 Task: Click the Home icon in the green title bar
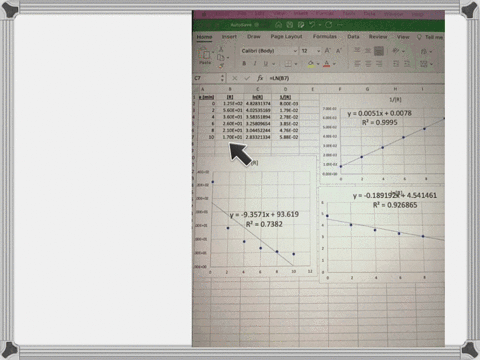click(x=278, y=25)
